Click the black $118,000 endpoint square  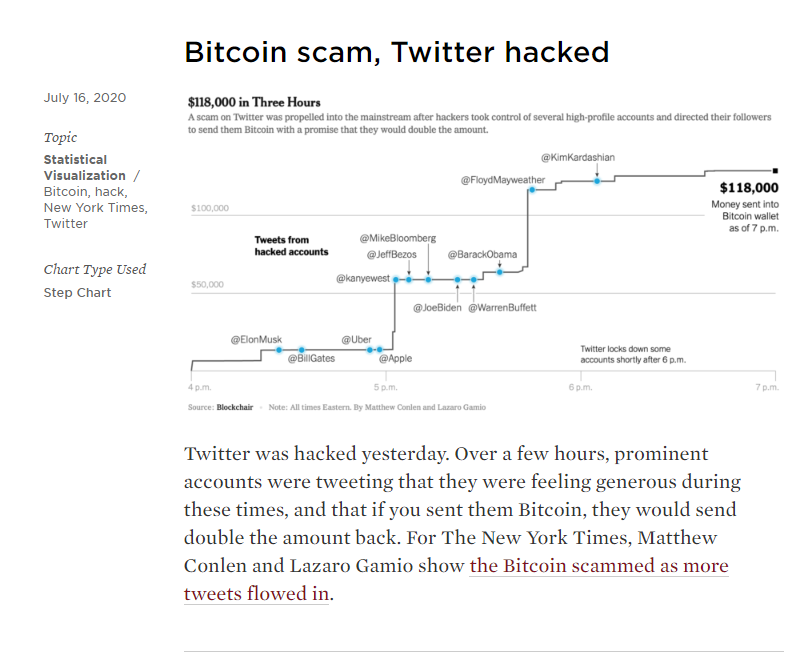tap(775, 170)
